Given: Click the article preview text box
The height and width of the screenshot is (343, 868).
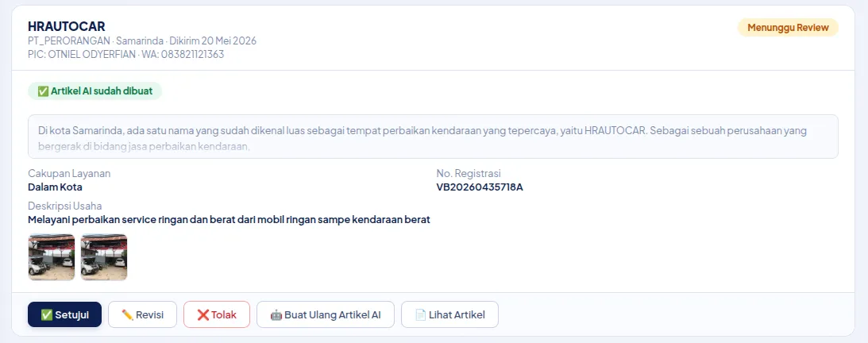Looking at the screenshot, I should [x=433, y=137].
